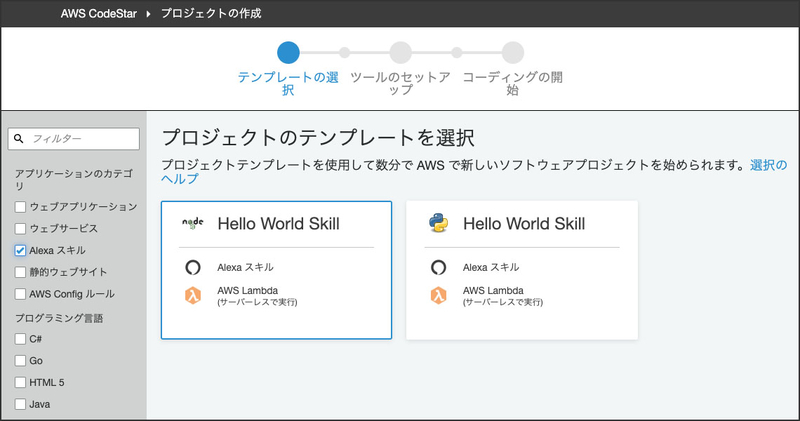This screenshot has width=800, height=421.
Task: Click the テンプレートの選択 step circle
Action: click(288, 53)
